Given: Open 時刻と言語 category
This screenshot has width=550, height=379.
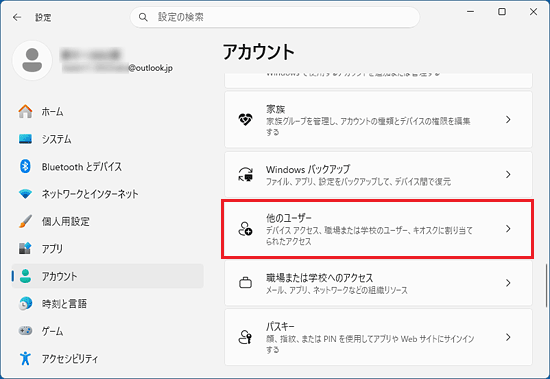Looking at the screenshot, I should [107, 304].
